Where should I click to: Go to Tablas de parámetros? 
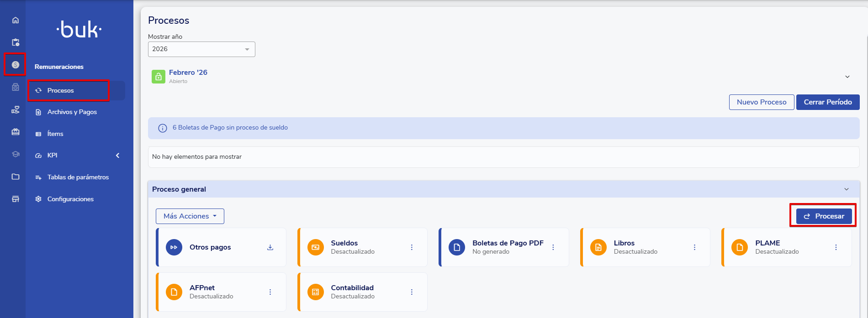coord(78,177)
